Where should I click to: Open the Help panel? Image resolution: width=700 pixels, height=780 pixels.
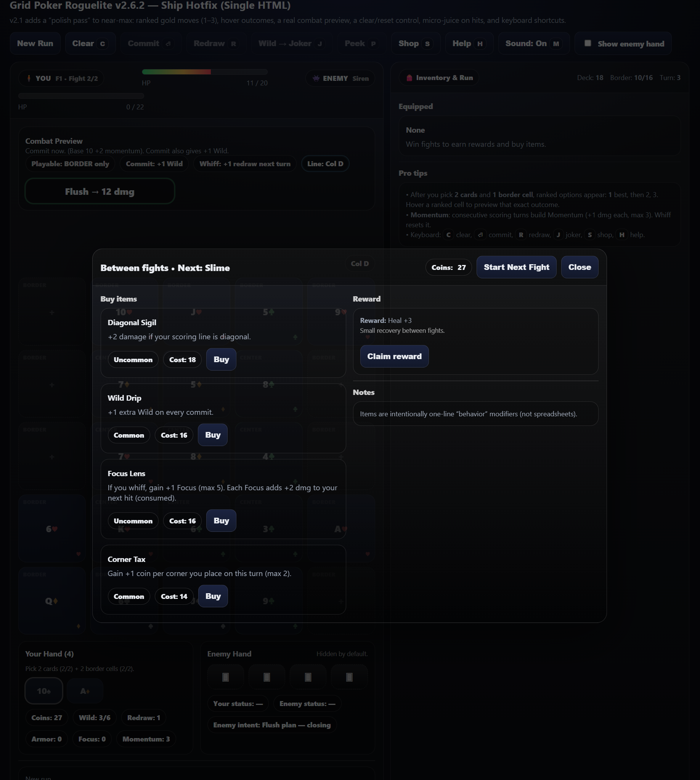[469, 43]
